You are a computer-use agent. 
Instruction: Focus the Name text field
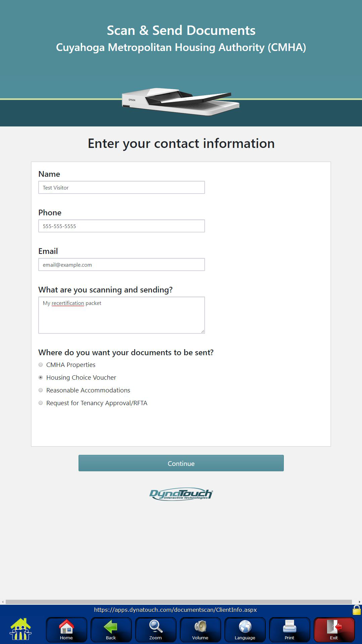121,187
